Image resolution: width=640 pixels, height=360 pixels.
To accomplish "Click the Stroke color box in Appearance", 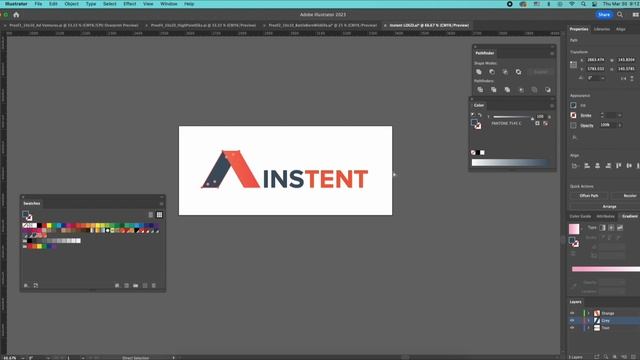I will 573,116.
